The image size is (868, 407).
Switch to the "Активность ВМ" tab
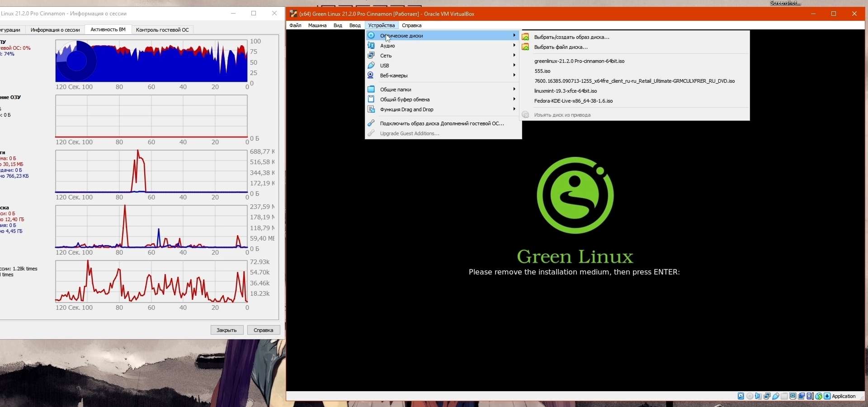point(108,29)
